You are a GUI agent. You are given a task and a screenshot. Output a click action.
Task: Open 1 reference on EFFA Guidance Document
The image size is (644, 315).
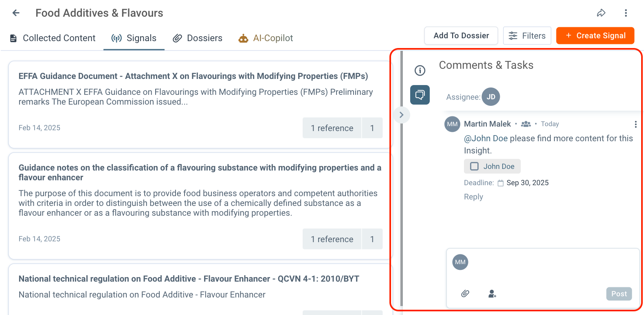coord(332,128)
